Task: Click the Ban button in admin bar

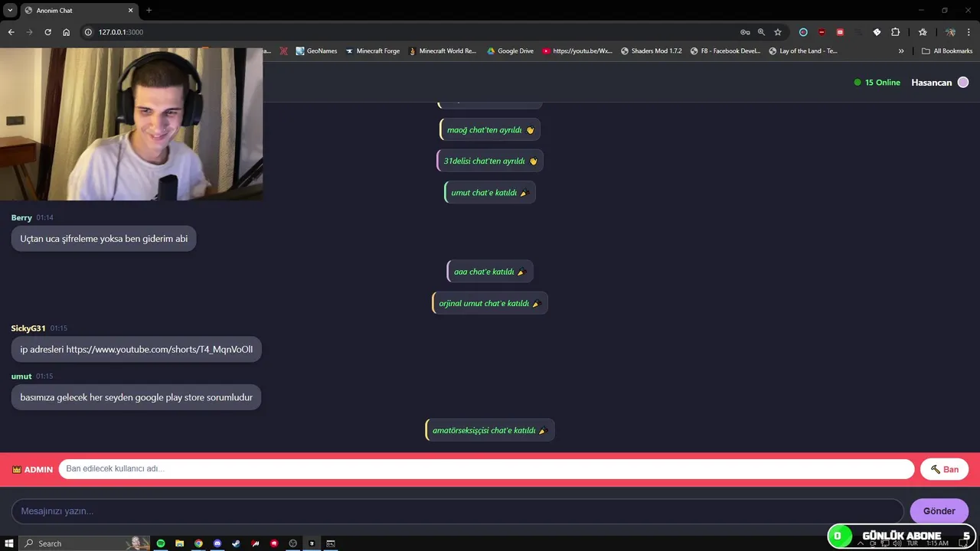Action: [944, 469]
